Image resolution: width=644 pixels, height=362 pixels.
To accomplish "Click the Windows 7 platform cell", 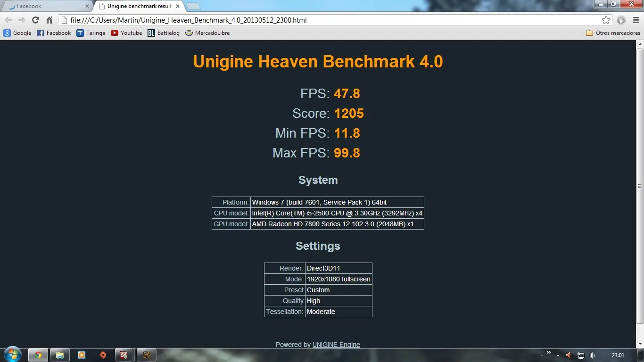I will point(337,202).
